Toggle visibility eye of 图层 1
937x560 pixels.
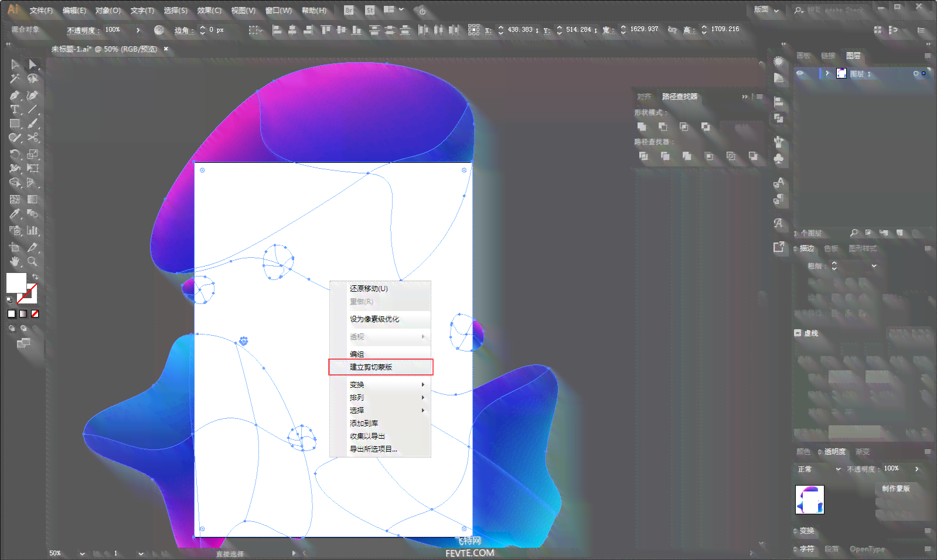800,73
